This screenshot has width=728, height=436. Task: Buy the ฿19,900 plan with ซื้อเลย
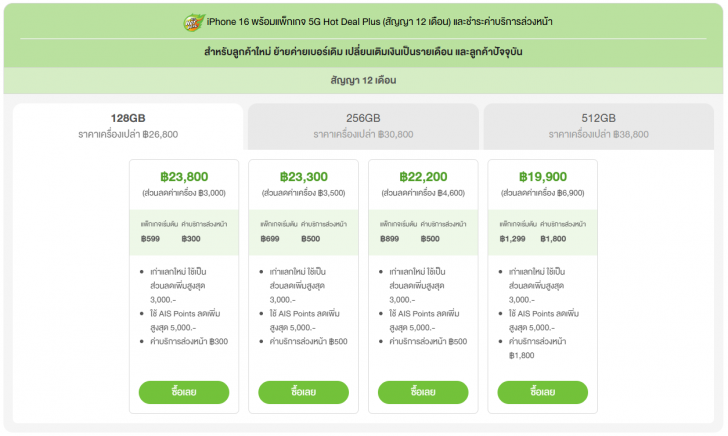tap(543, 392)
